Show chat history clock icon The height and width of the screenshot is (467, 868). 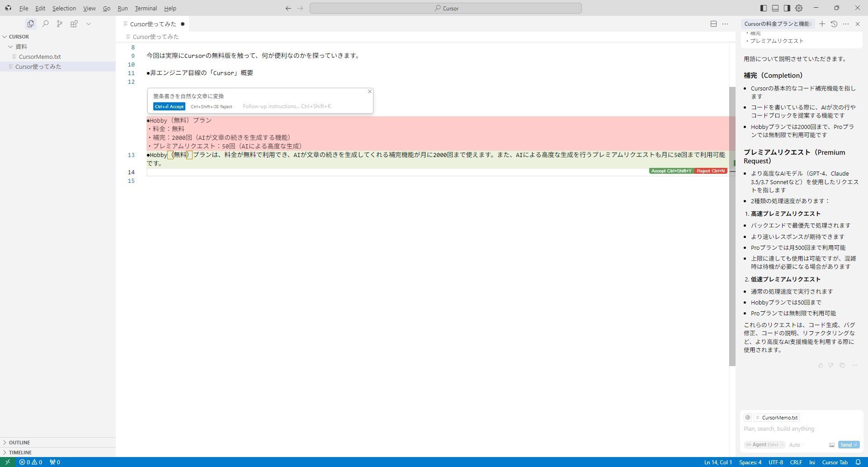tap(834, 24)
